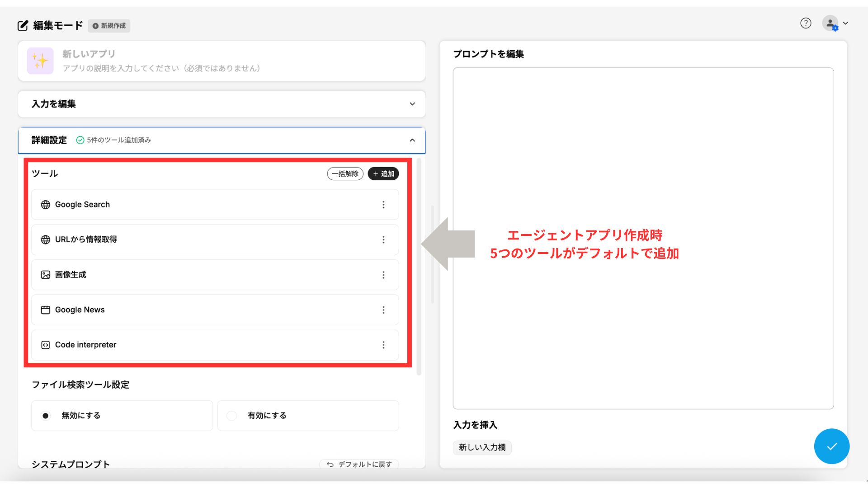This screenshot has height=488, width=868.
Task: Select 有効にする radio option
Action: [x=232, y=416]
